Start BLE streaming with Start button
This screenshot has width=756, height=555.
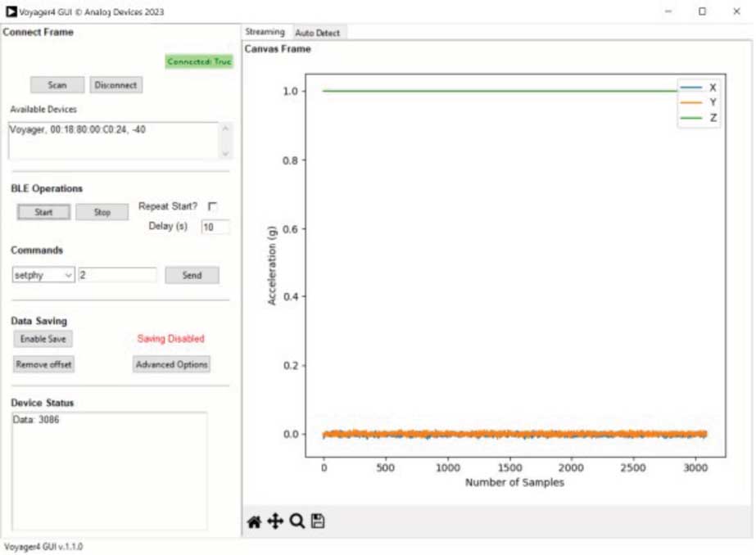coord(43,212)
